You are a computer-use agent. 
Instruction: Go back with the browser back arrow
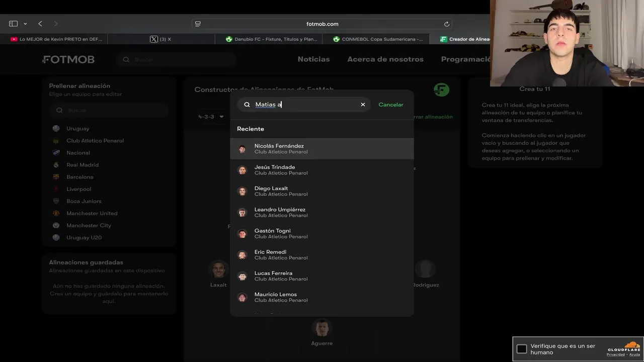coord(40,24)
